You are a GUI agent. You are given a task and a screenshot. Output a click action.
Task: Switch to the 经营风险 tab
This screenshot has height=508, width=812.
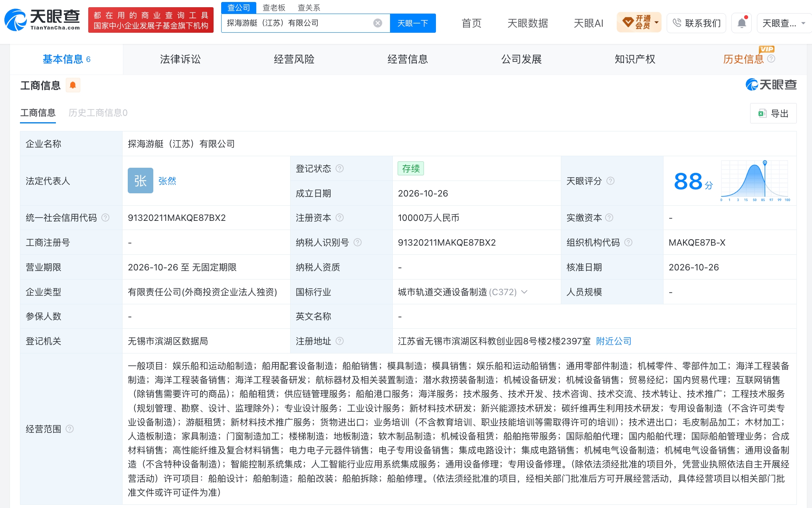tap(294, 59)
